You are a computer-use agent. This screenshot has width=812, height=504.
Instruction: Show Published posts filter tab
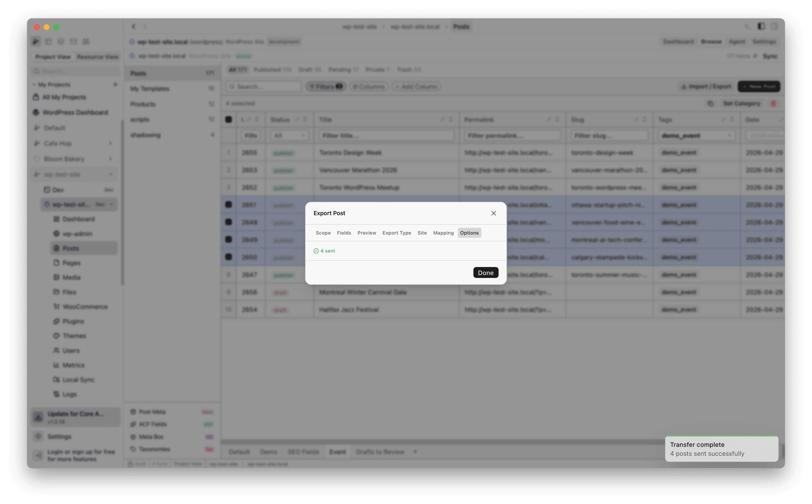pos(272,70)
